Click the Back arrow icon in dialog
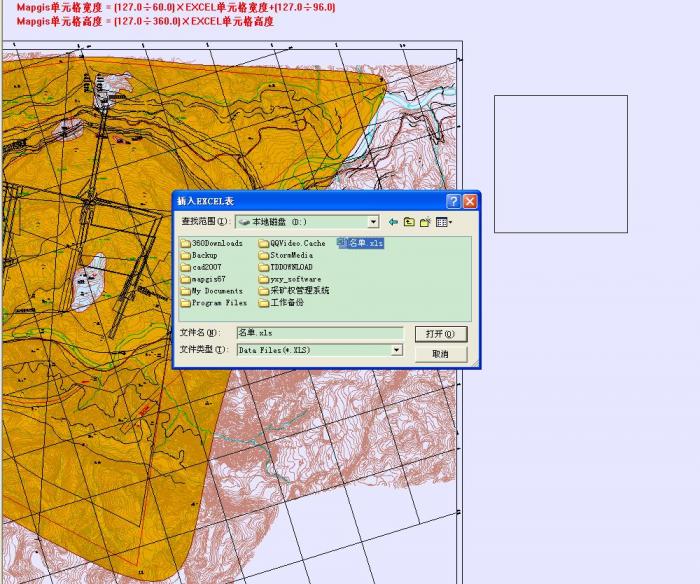Screen dimensions: 700x584 click(x=393, y=222)
